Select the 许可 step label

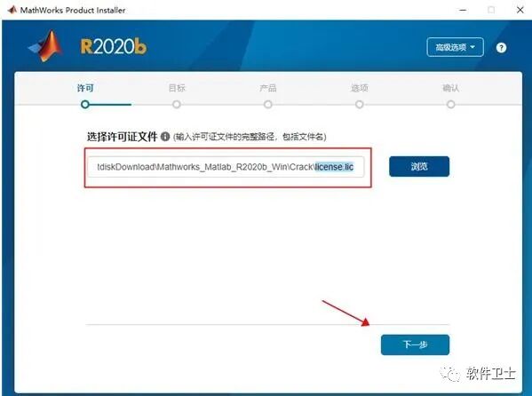pos(85,88)
